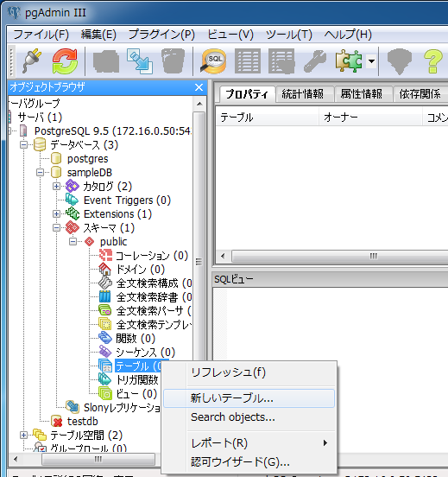The width and height of the screenshot is (448, 477).
Task: Click object browser scroll up arrow
Action: 199,104
